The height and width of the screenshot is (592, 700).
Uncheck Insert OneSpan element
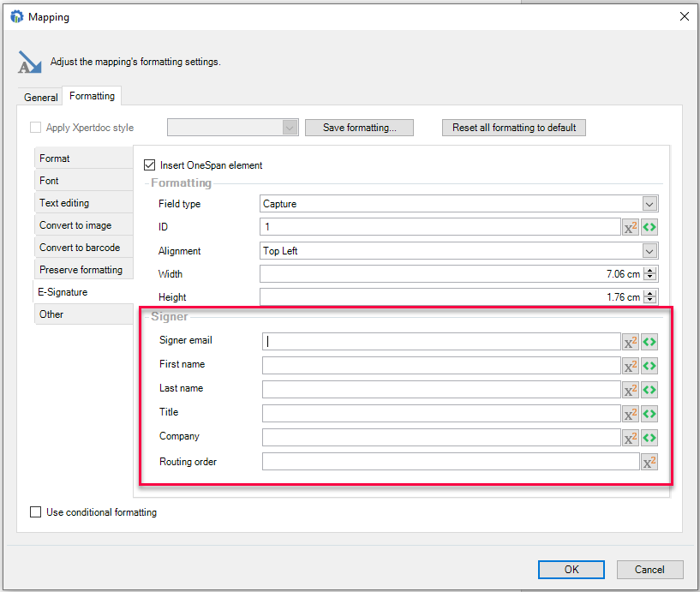150,165
